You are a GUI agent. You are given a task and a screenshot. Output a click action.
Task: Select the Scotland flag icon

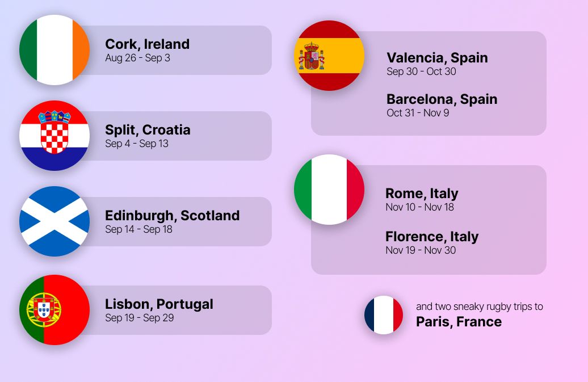54,221
